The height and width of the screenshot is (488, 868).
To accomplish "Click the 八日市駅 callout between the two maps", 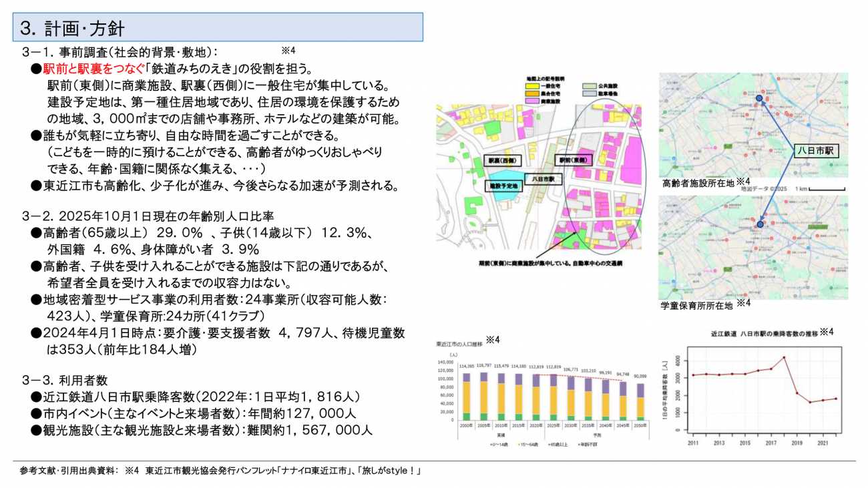I will 816,151.
